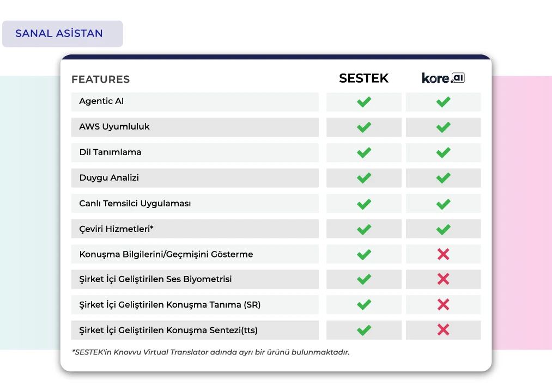Select the Agentic AI feature row
Viewport: 552px width, 392px height.
195,102
